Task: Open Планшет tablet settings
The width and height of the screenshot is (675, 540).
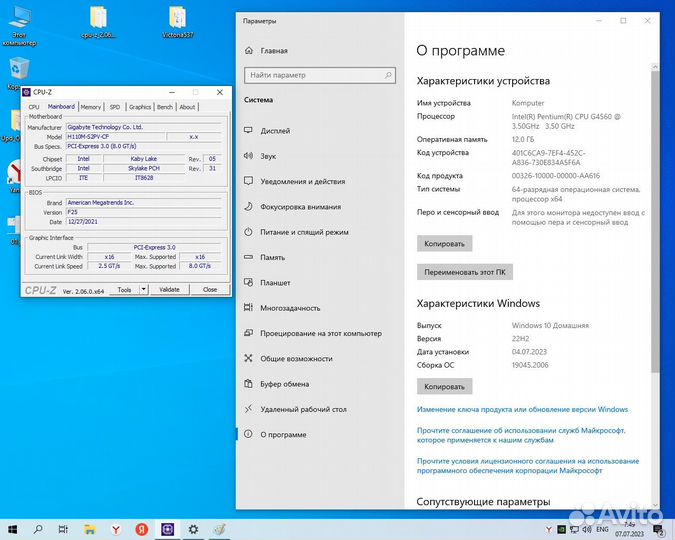Action: [x=267, y=283]
